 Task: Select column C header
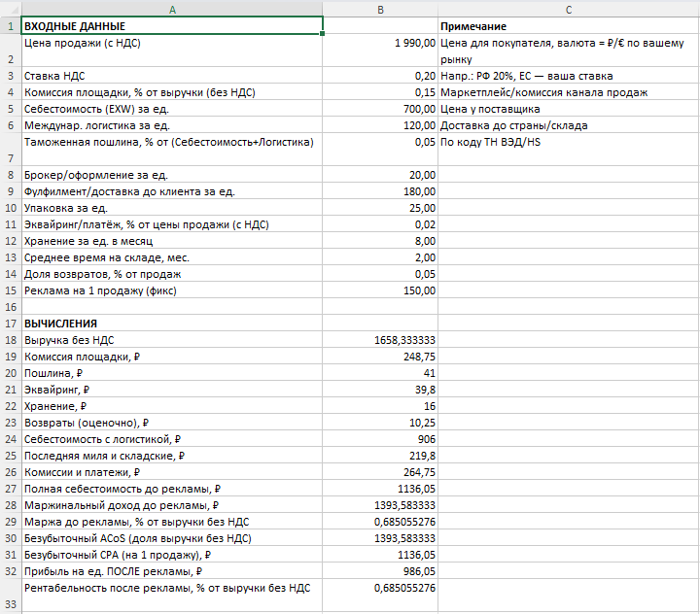569,10
